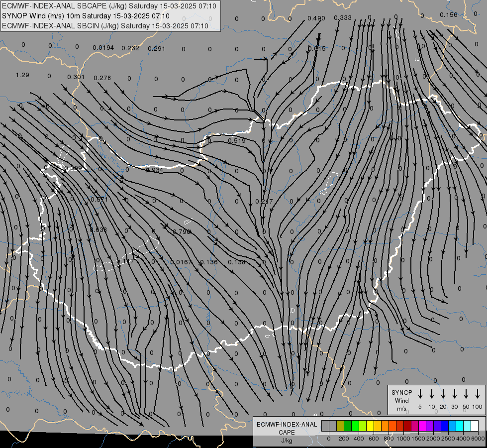Image resolution: width=487 pixels, height=448 pixels.
Task: Click the 1000 tick label in CAPE legend
Action: click(x=403, y=439)
